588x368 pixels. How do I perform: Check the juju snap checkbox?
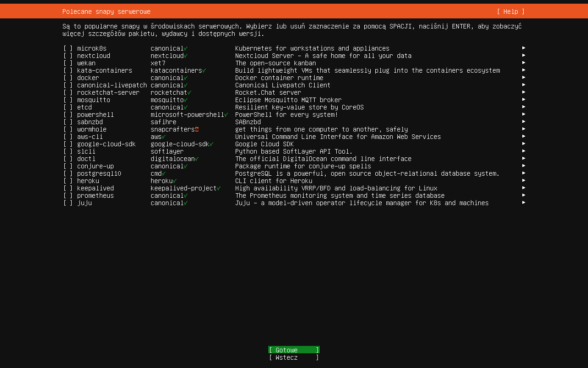[x=68, y=203]
